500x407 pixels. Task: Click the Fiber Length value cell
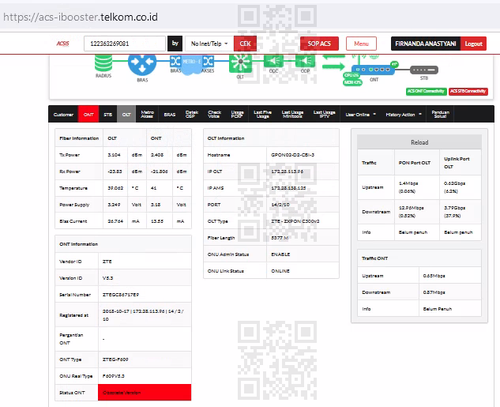303,238
